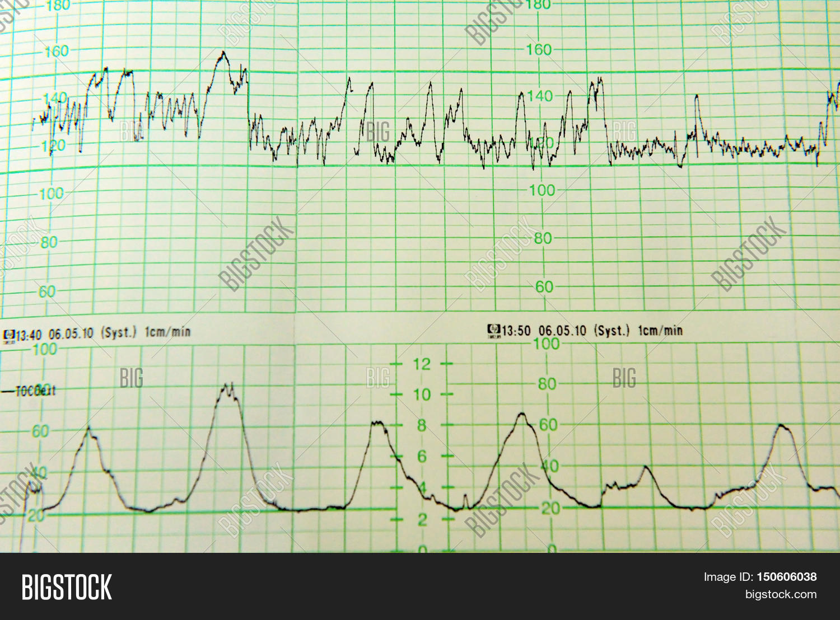840x620 pixels.
Task: Click the Image ID: 150606038 text
Action: coord(760,577)
